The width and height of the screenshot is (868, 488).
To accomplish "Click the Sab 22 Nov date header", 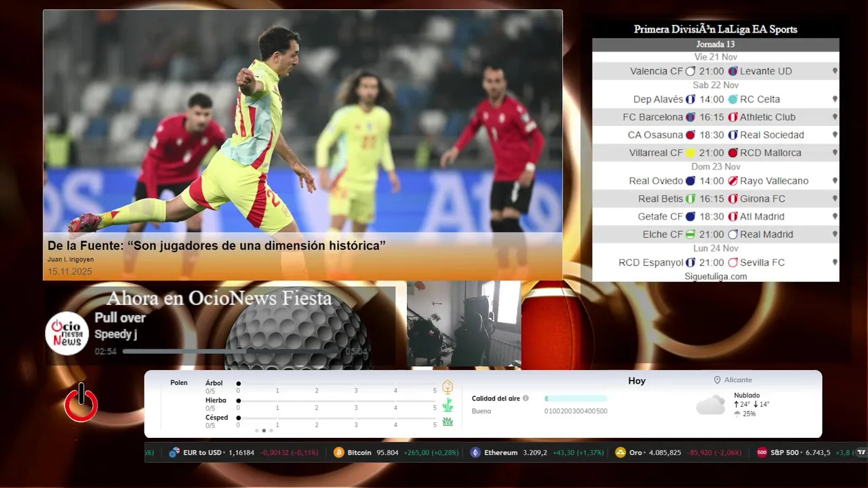I will tap(715, 85).
